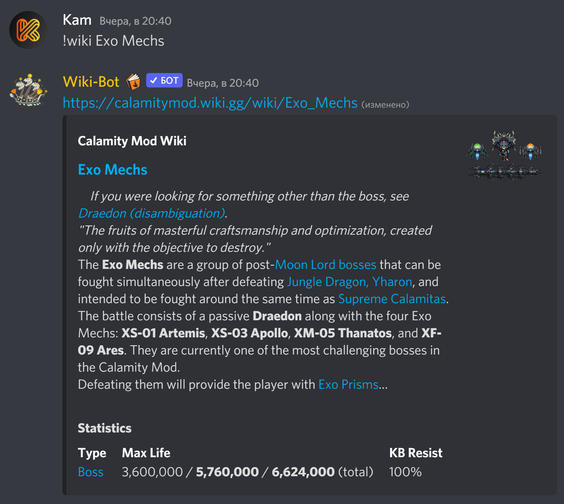Image resolution: width=564 pixels, height=504 pixels.
Task: Open the Exo Mechs thumbnail image
Action: coord(504,154)
